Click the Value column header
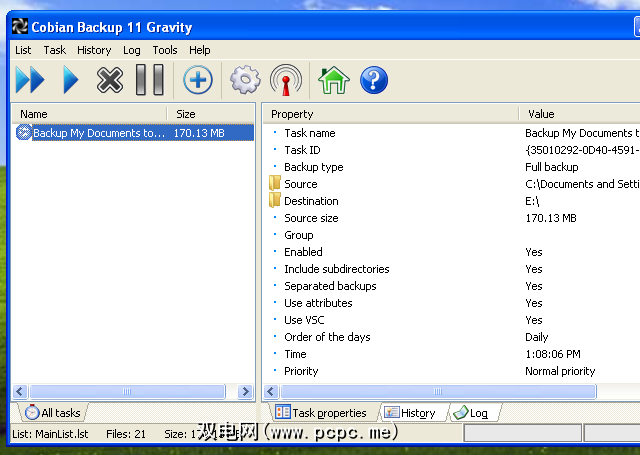Viewport: 640px width, 455px height. tap(579, 114)
